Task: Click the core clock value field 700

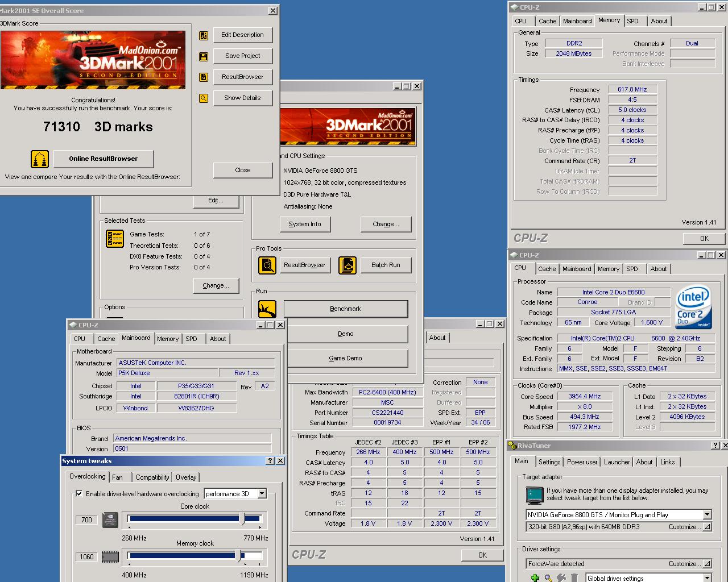Action: coord(86,519)
